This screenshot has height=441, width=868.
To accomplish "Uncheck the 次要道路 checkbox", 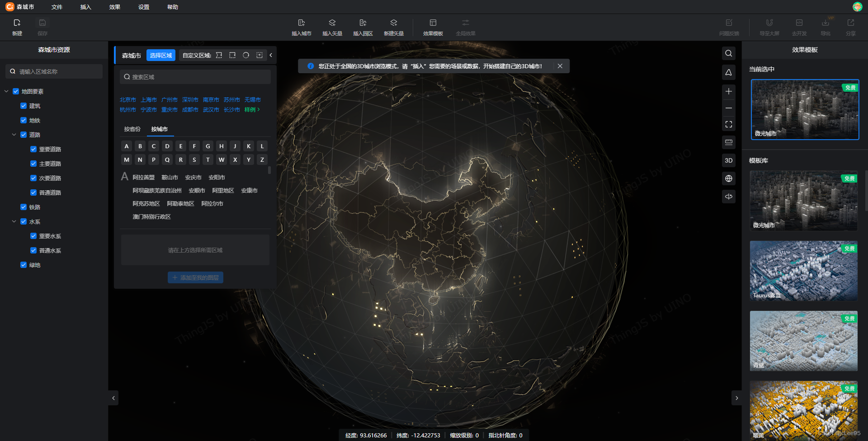I will tap(33, 178).
